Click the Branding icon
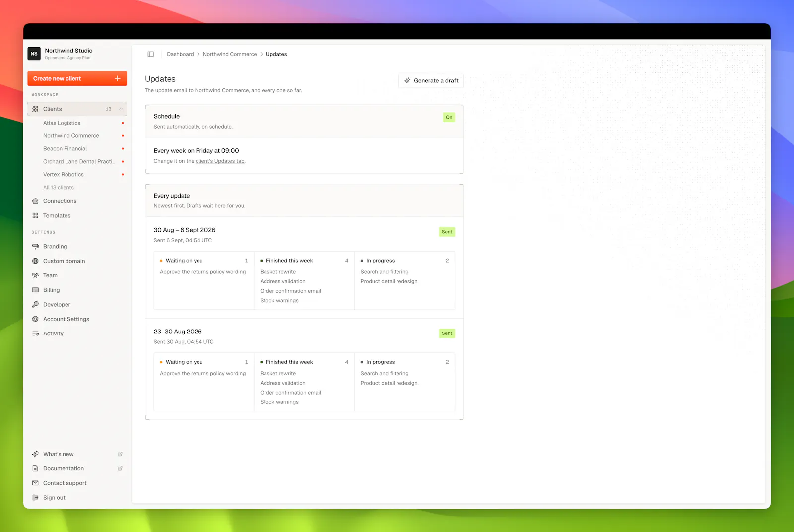794x532 pixels. (35, 247)
